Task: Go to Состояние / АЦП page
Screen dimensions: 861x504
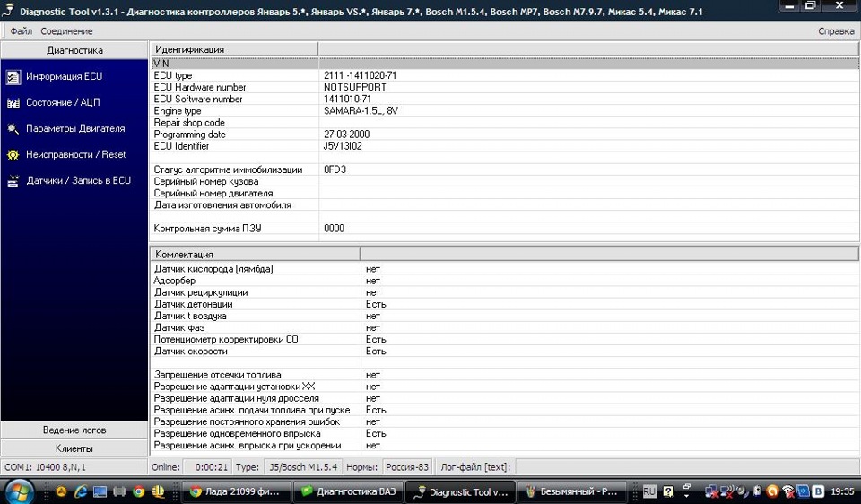Action: tap(63, 102)
